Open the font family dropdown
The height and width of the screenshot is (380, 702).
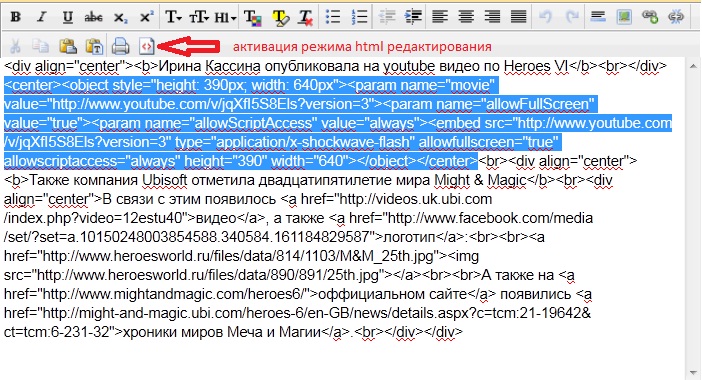[x=173, y=17]
